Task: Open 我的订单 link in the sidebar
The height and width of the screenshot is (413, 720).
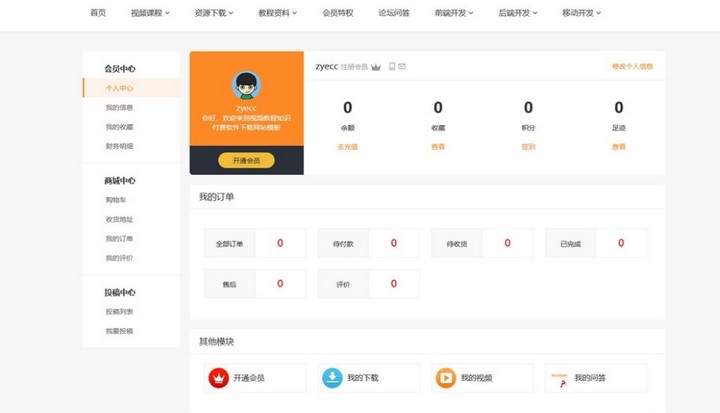Action: [119, 238]
